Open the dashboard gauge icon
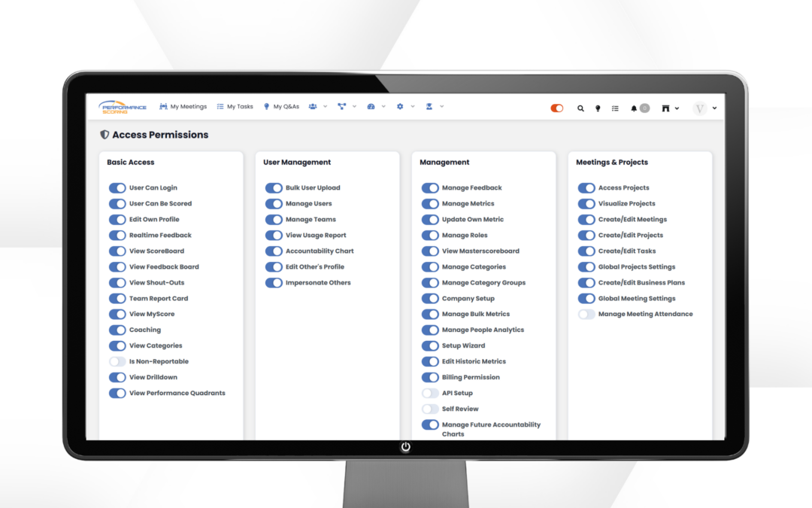This screenshot has height=508, width=812. (x=371, y=106)
